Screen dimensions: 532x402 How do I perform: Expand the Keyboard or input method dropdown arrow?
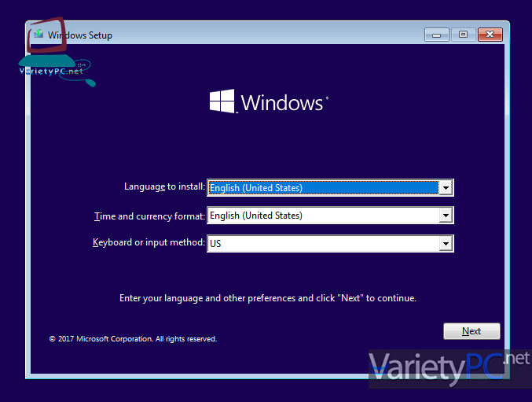pyautogui.click(x=446, y=244)
